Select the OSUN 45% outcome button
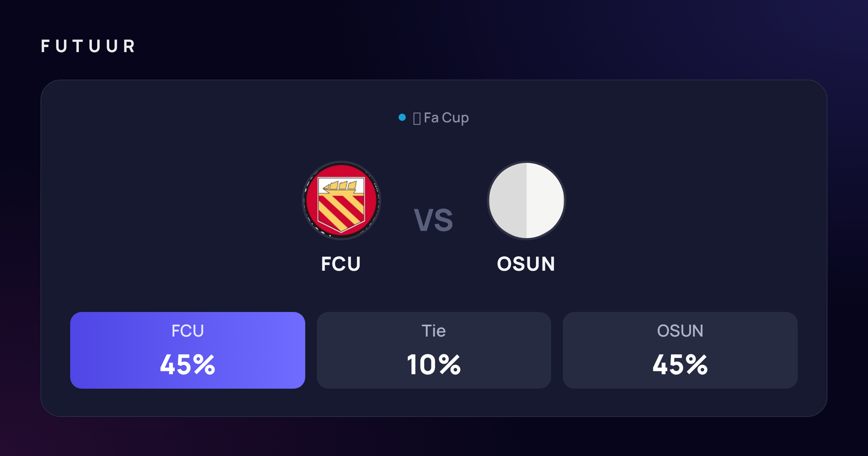This screenshot has width=868, height=456. [680, 350]
